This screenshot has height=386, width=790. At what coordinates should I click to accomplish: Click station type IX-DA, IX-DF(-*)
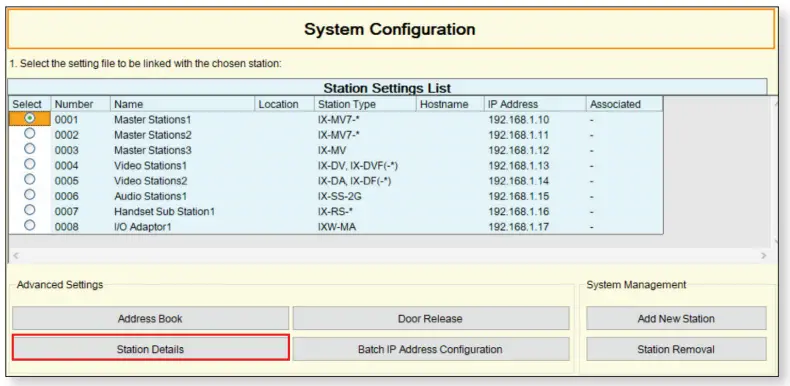(x=354, y=181)
